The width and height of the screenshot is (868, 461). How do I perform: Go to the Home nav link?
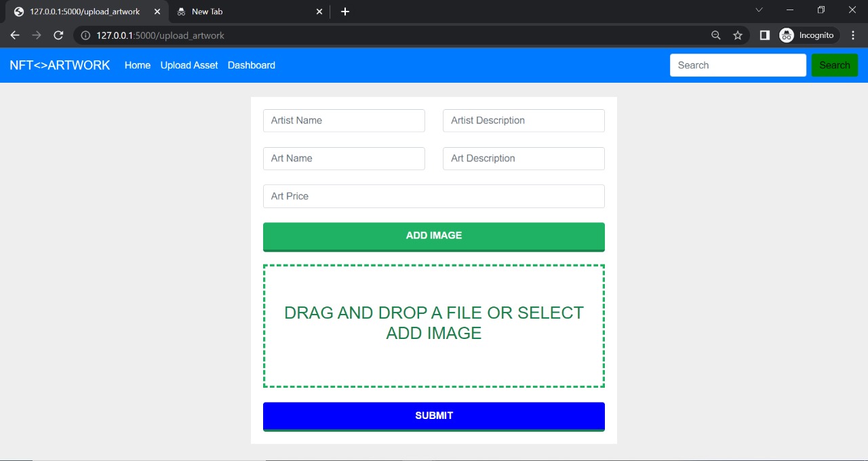tap(138, 65)
